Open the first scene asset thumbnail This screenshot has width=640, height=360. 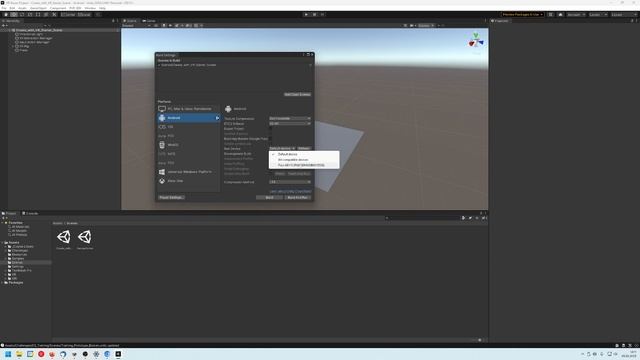[x=64, y=237]
